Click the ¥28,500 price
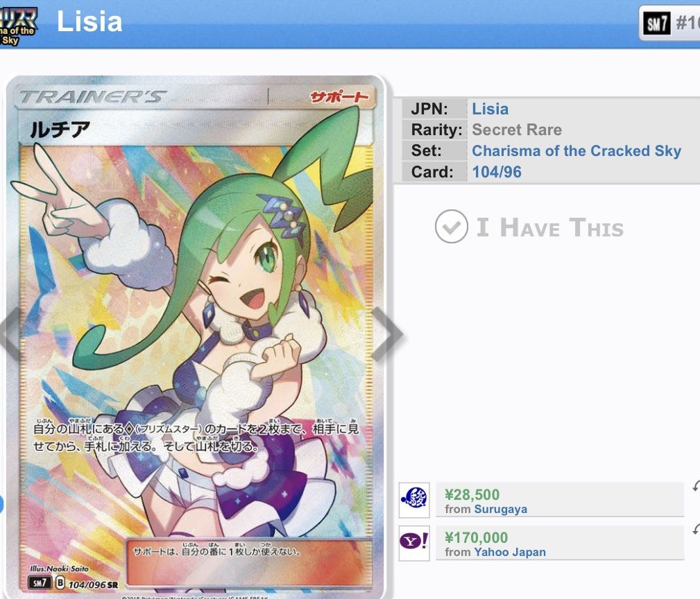The height and width of the screenshot is (599, 700). 472,494
